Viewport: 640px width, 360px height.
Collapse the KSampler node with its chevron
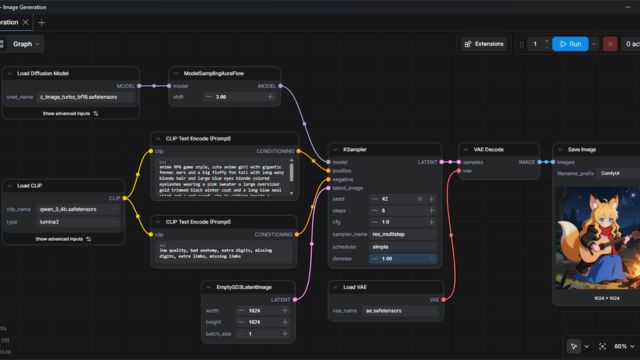[x=336, y=149]
